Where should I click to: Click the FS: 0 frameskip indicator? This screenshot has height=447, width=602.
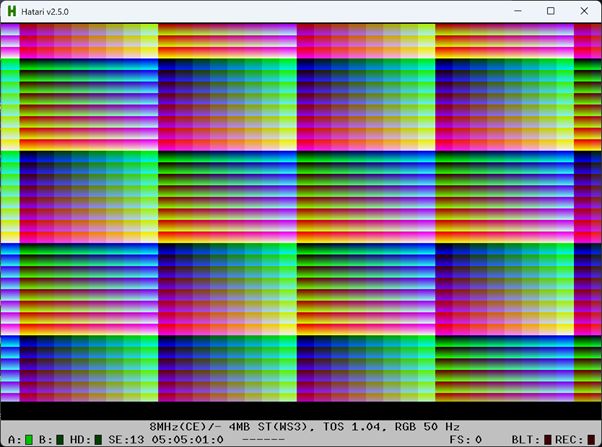coord(465,439)
